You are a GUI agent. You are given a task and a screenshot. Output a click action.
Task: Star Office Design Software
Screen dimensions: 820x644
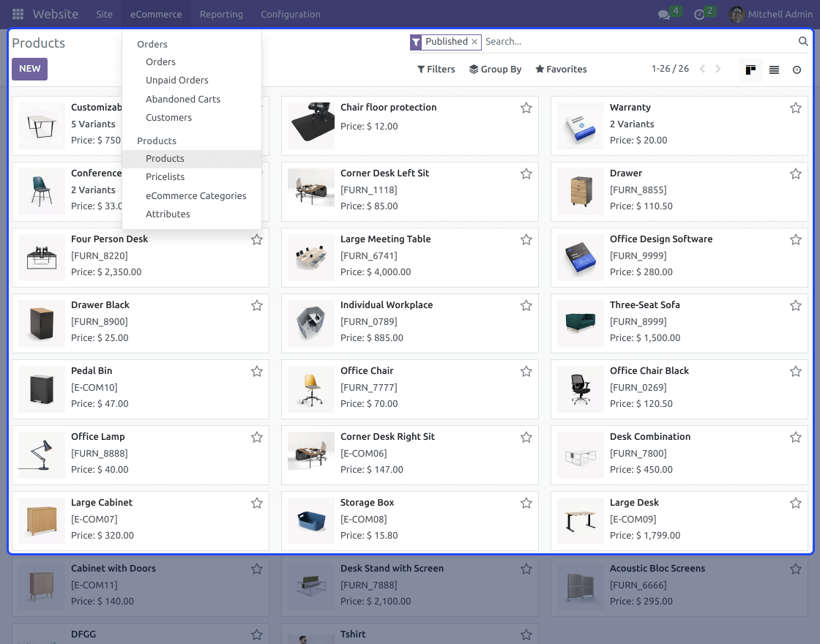click(x=795, y=240)
